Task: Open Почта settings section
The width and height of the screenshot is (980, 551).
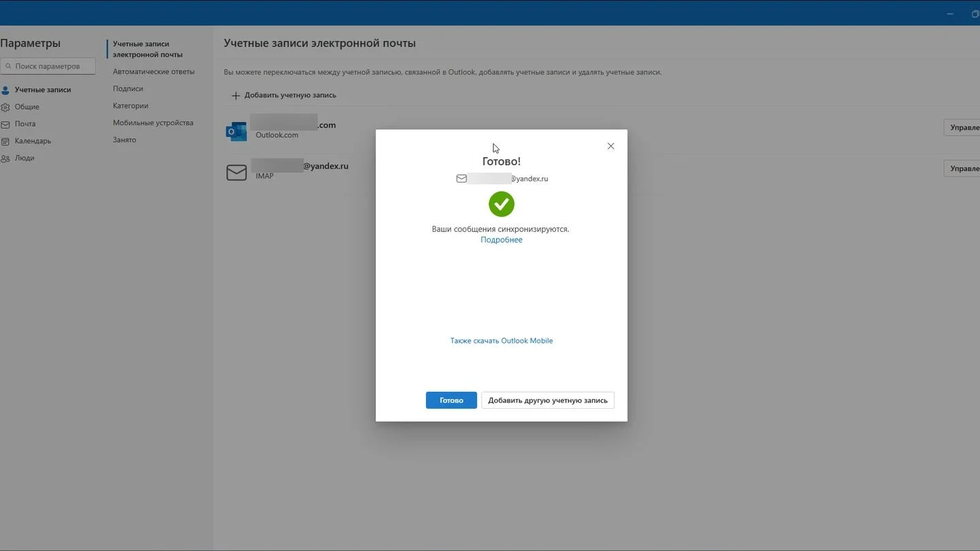Action: click(x=25, y=124)
